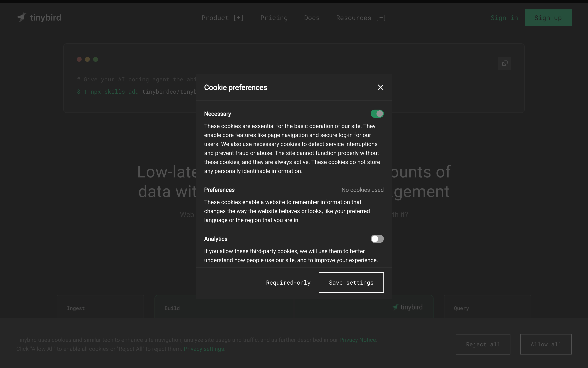
Task: Click the green Sign up button
Action: pos(548,18)
